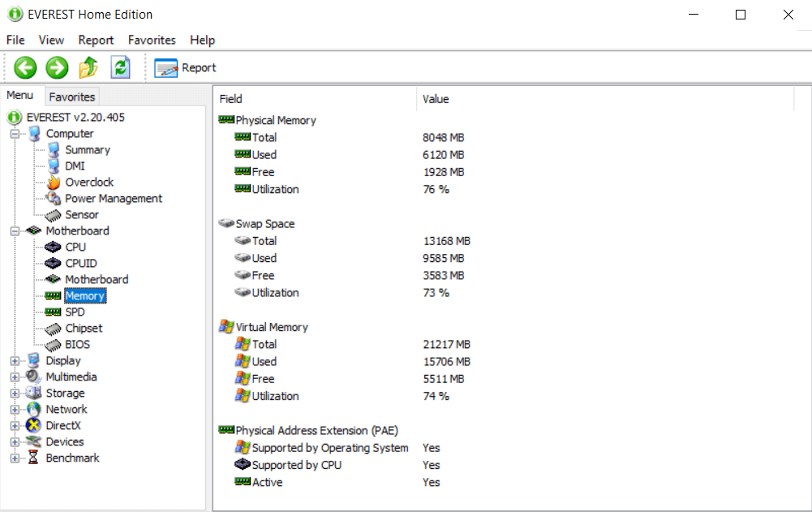This screenshot has height=512, width=812.
Task: Select the Overclock flame item
Action: (90, 182)
